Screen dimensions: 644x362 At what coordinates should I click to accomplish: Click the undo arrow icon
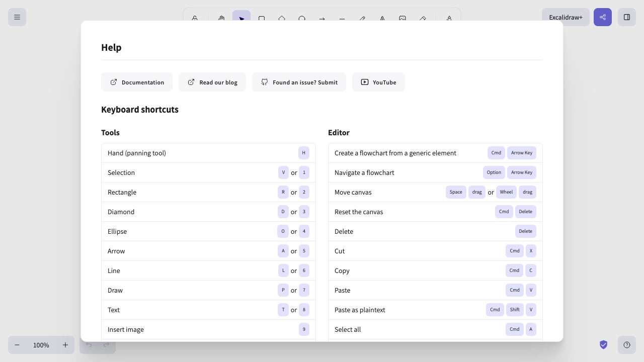point(89,345)
